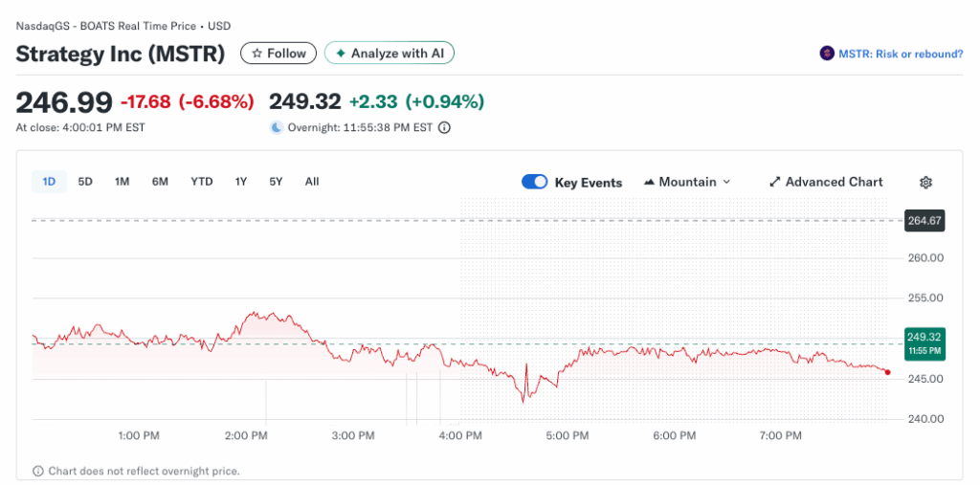Image resolution: width=980 pixels, height=485 pixels.
Task: Open chart settings gear icon
Action: pyautogui.click(x=925, y=182)
